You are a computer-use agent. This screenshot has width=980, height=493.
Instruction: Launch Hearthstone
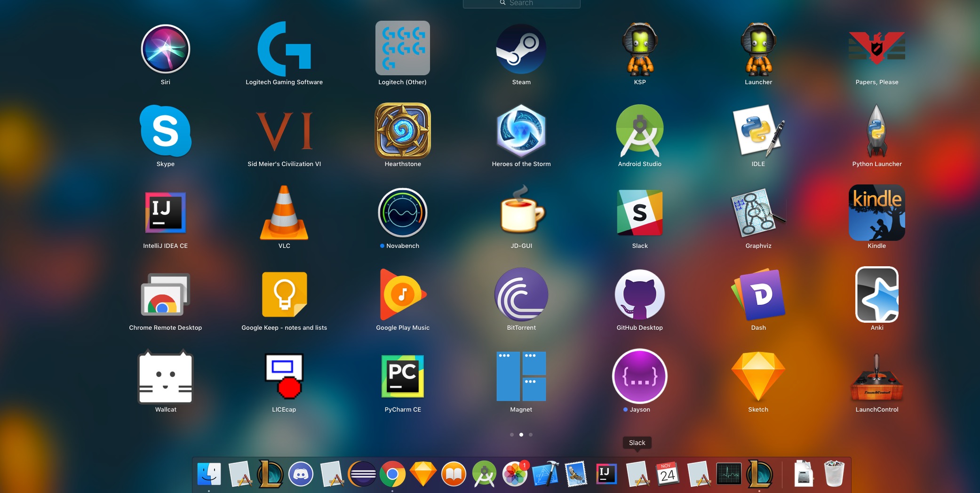pos(402,131)
